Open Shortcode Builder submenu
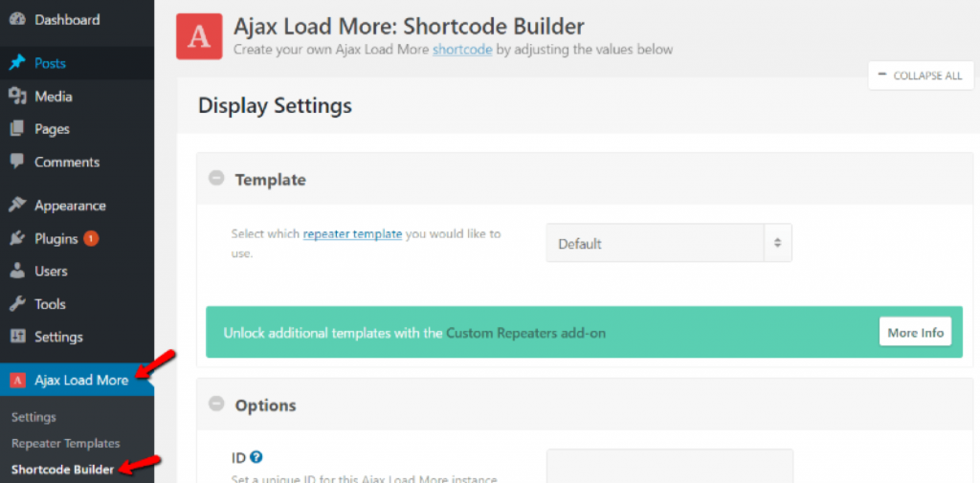 (x=63, y=470)
